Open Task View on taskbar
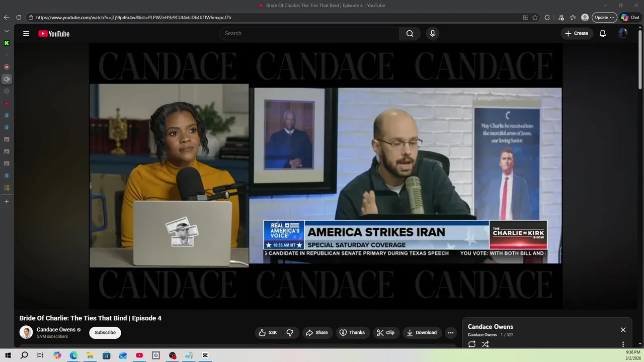The image size is (644, 362). [x=40, y=355]
